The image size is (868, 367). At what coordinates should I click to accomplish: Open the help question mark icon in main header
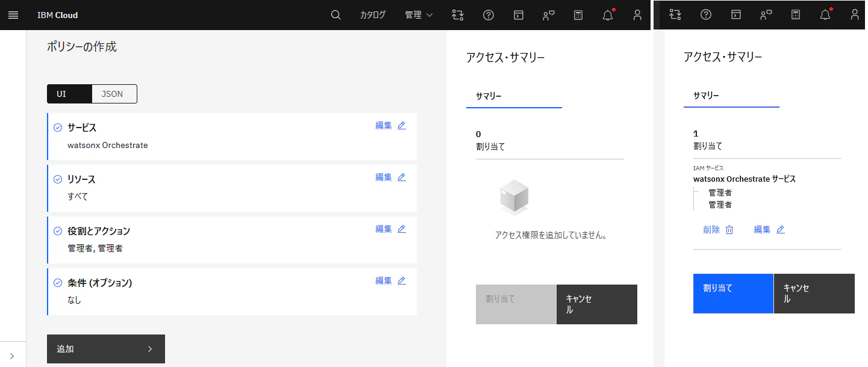click(489, 15)
